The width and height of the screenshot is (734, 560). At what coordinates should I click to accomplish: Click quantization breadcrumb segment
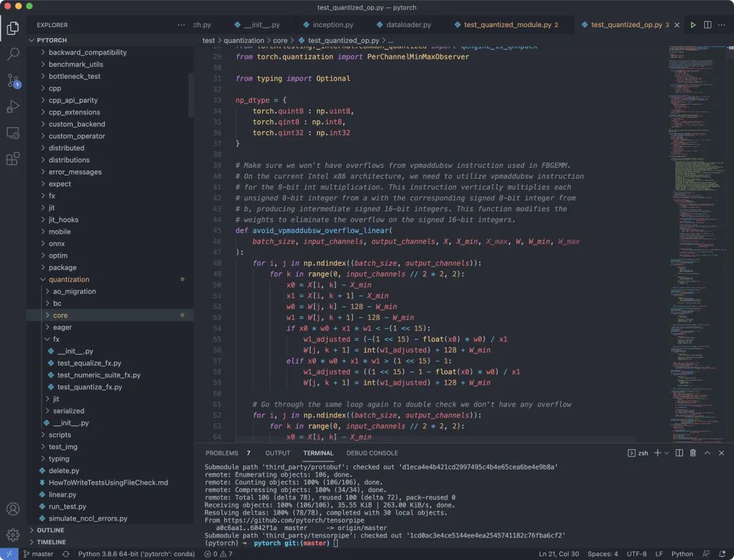(244, 40)
